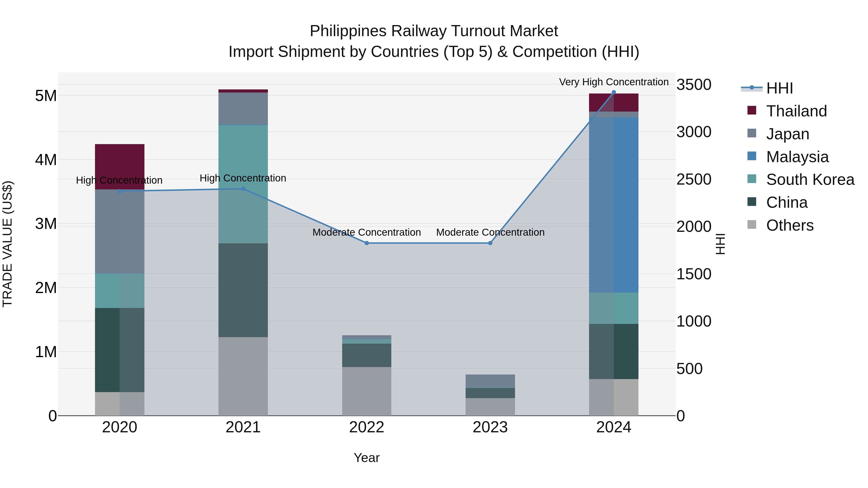Click the subtitle 'Import Shipment by Countries'
This screenshot has width=868, height=488.
(x=334, y=52)
